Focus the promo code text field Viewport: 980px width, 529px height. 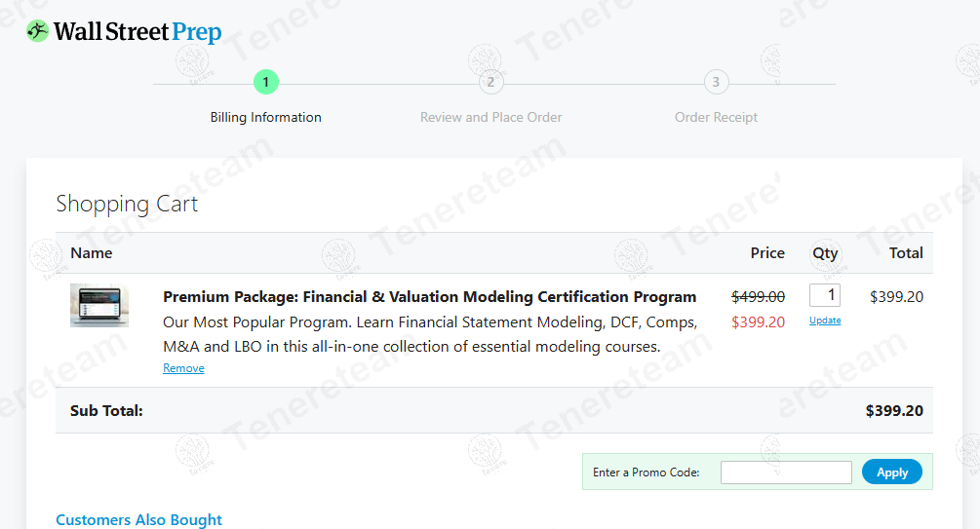786,472
